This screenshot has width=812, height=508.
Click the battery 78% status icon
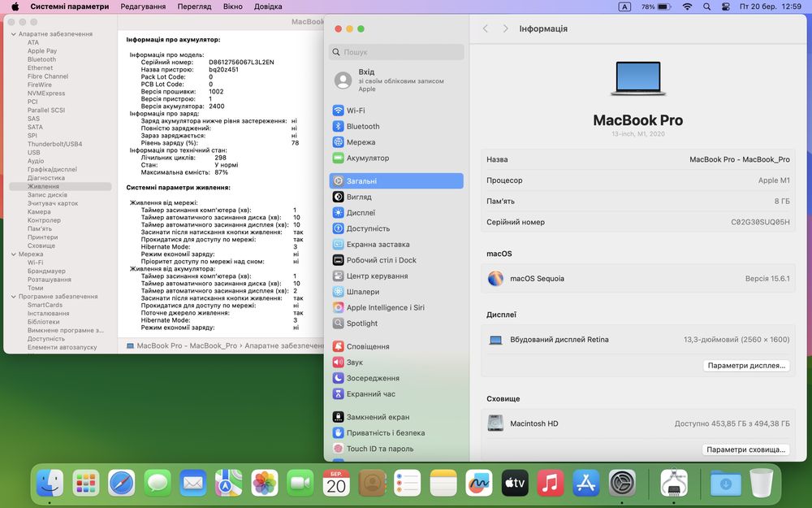point(656,7)
